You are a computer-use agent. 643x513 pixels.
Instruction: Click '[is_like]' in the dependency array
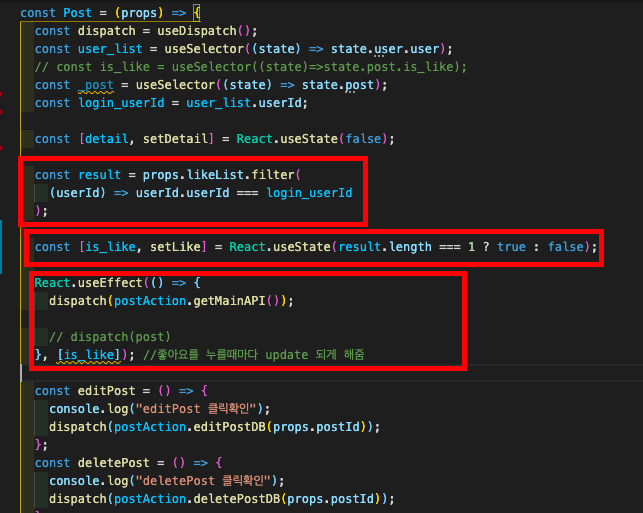[x=89, y=355]
